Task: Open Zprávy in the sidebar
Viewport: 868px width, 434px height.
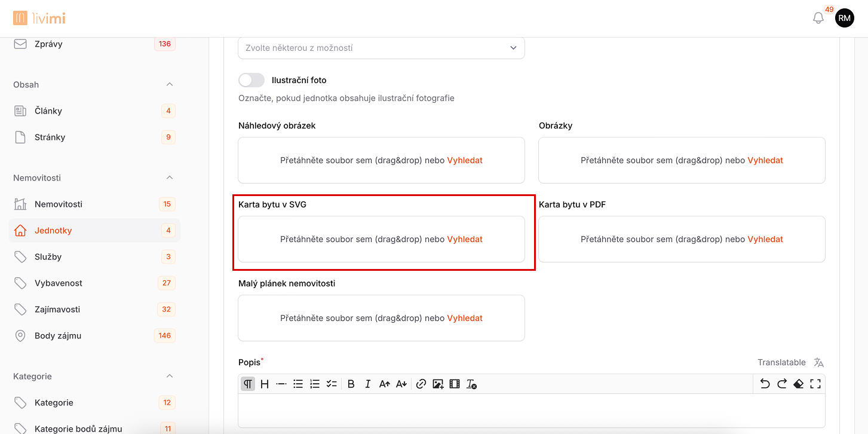Action: pyautogui.click(x=94, y=44)
